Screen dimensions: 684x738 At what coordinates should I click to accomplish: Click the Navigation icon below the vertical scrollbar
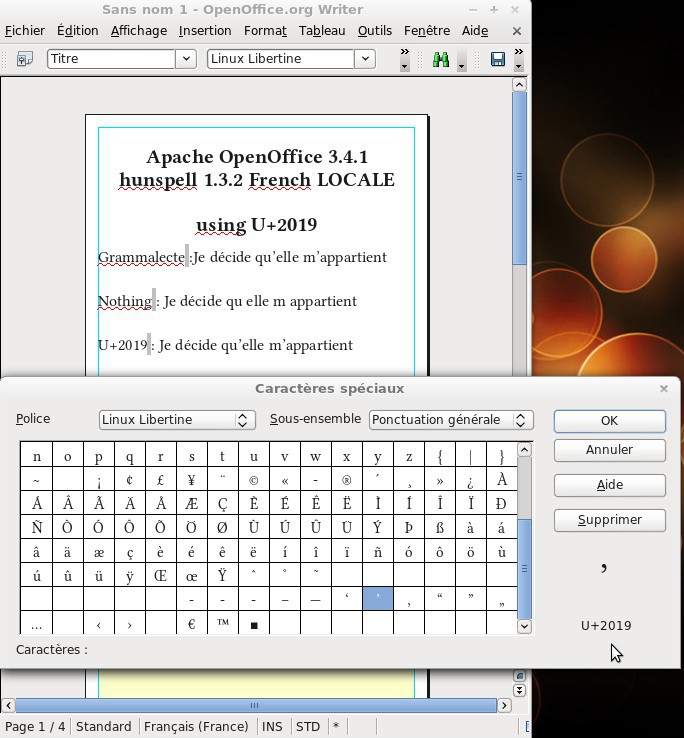519,676
